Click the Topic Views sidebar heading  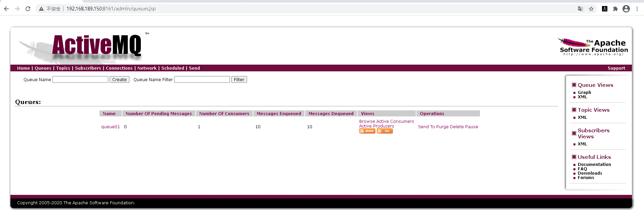click(594, 110)
